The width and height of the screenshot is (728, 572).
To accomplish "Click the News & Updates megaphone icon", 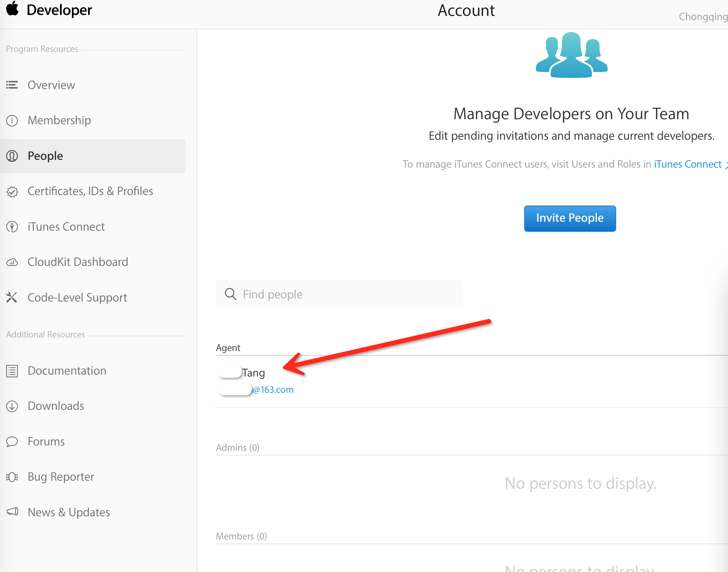I will click(12, 512).
